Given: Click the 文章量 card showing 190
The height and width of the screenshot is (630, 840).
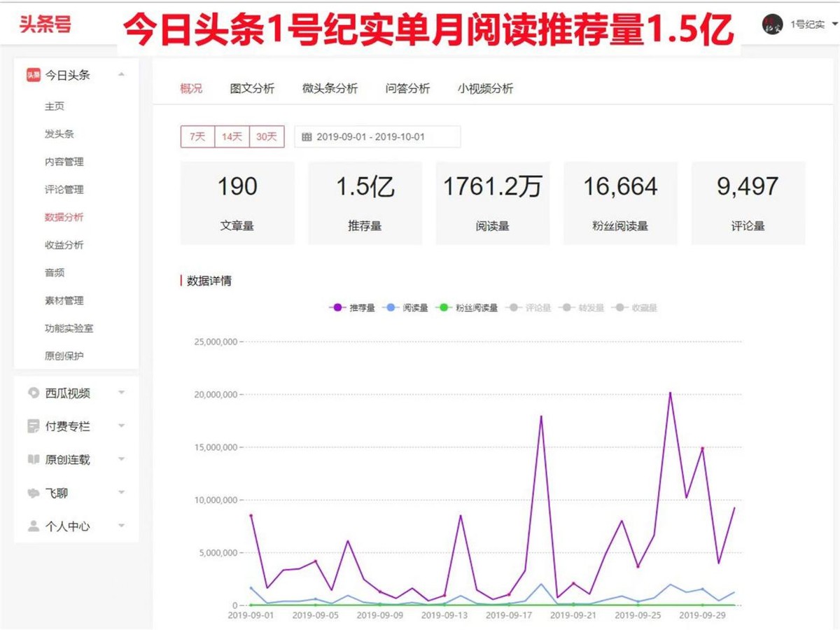Looking at the screenshot, I should [237, 203].
